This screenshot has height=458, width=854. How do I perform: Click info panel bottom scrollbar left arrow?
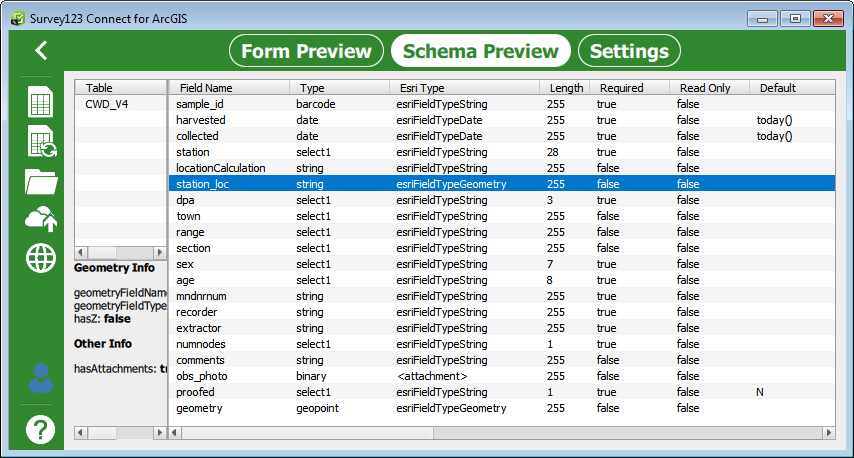tap(81, 433)
